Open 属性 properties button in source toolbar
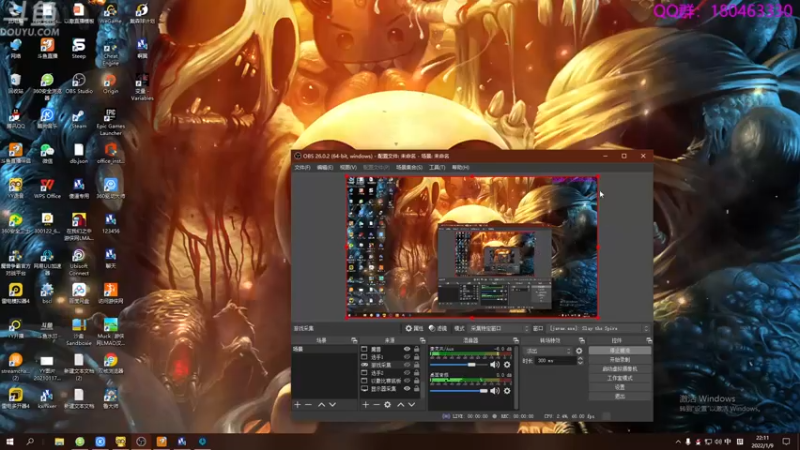800x450 pixels. coord(414,329)
